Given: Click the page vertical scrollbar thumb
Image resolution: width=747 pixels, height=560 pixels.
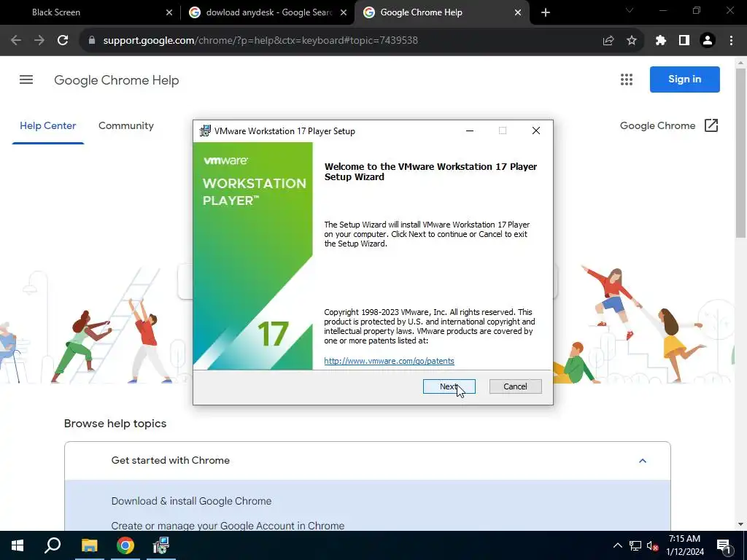Looking at the screenshot, I should [x=741, y=152].
